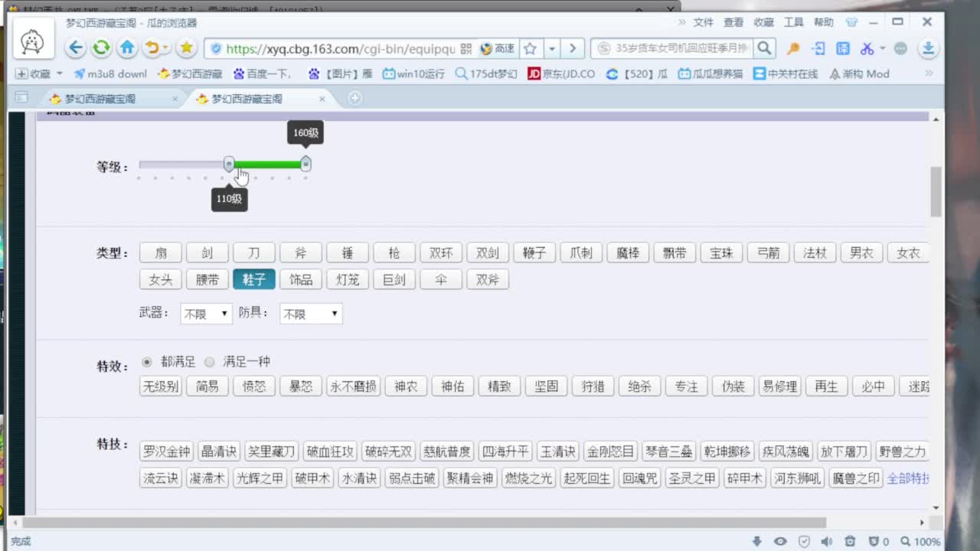
Task: Go to home page icon
Action: (x=127, y=48)
